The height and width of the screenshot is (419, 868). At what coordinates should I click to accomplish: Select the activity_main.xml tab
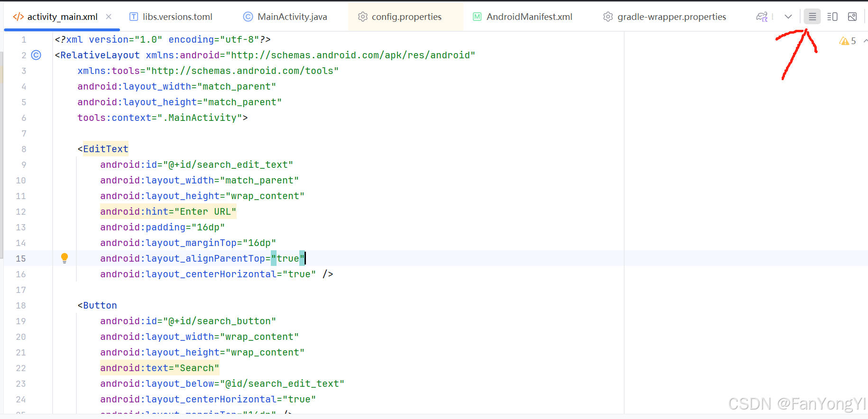click(x=62, y=17)
